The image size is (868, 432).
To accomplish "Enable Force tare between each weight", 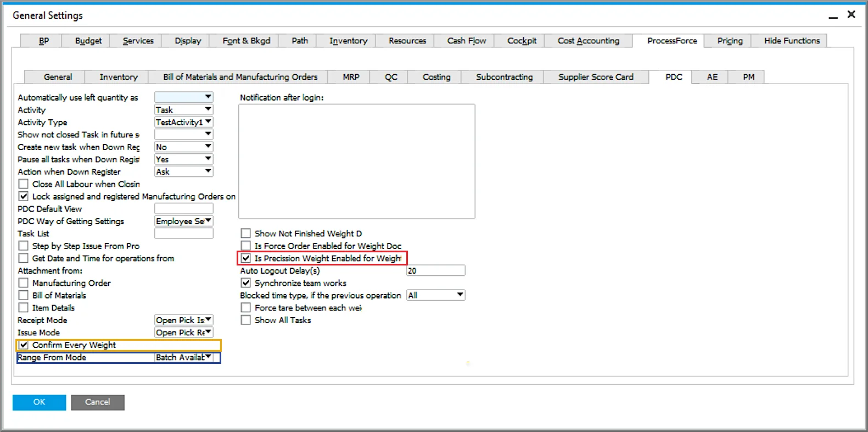I will (x=246, y=308).
